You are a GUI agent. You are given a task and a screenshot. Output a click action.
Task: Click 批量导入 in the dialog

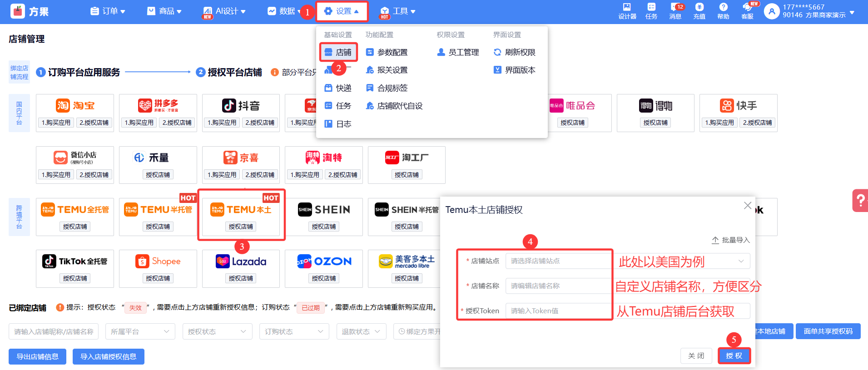[x=731, y=240]
